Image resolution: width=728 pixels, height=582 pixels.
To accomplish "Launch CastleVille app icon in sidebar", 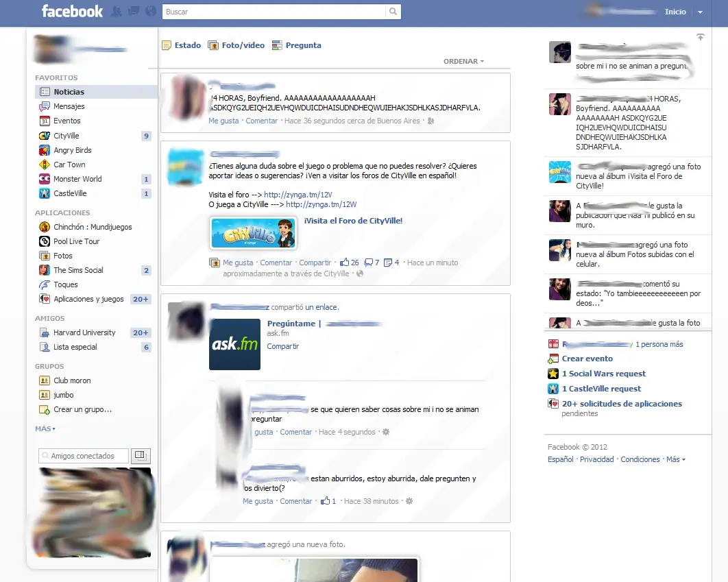I will pos(45,193).
